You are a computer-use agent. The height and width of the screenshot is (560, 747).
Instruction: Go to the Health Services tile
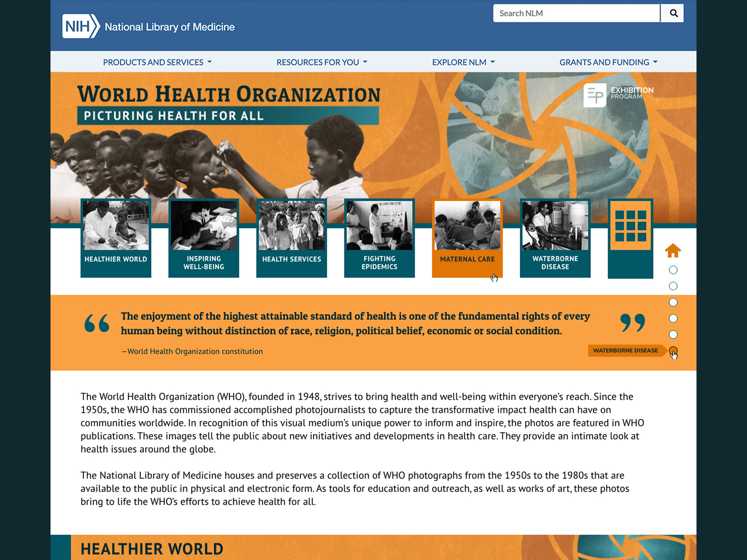click(291, 238)
